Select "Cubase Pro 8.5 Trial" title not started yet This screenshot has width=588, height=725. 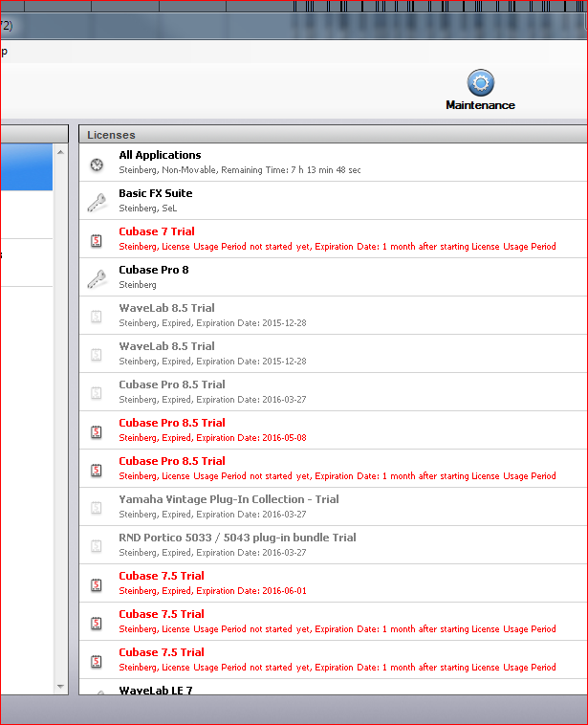[172, 461]
